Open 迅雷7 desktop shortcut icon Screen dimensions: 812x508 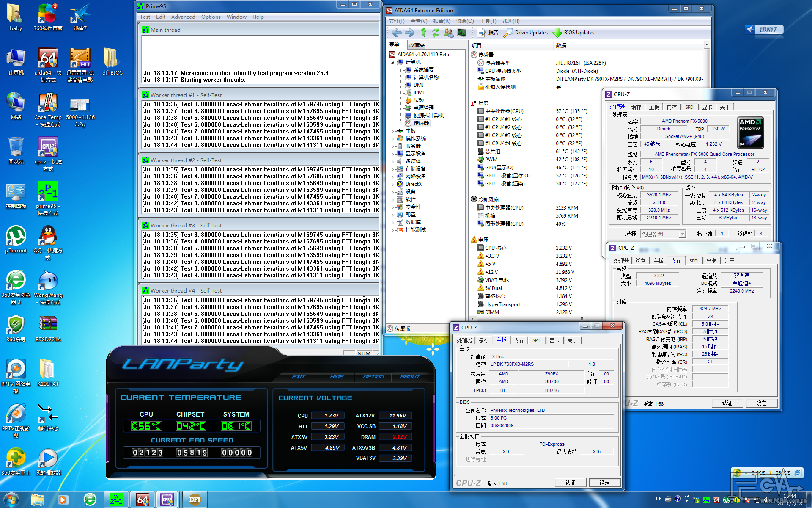click(x=80, y=18)
